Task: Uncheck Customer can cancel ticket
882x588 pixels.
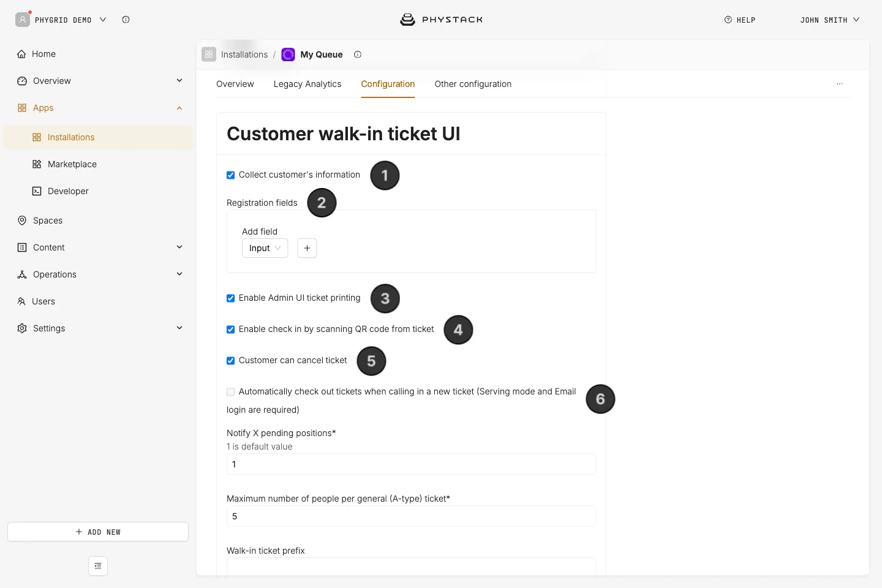Action: click(x=231, y=361)
